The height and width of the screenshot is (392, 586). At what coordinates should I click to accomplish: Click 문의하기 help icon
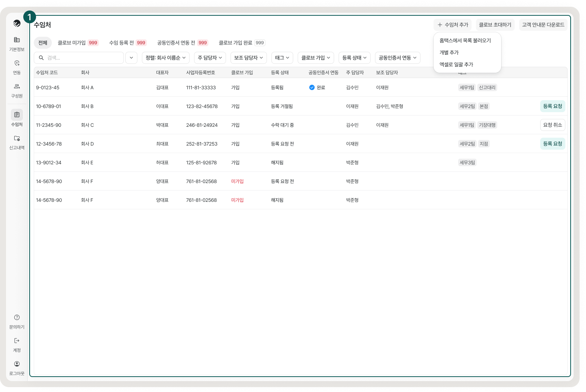[x=17, y=317]
